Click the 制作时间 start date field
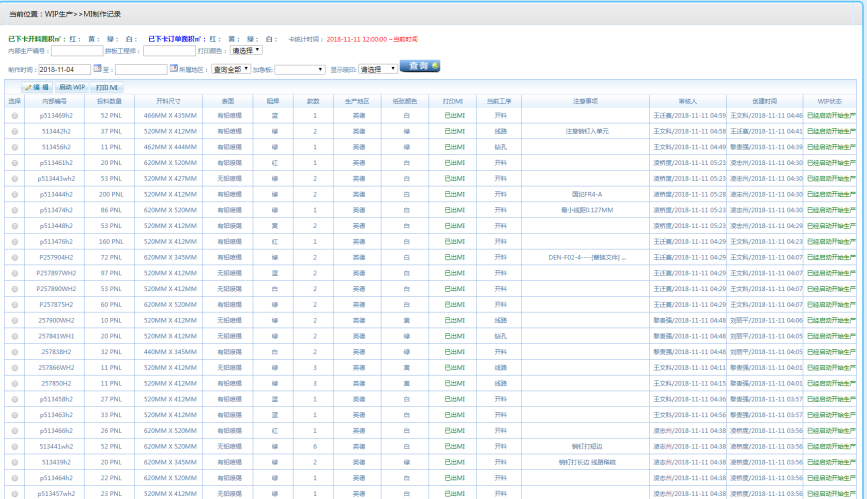The image size is (867, 499). pyautogui.click(x=64, y=70)
